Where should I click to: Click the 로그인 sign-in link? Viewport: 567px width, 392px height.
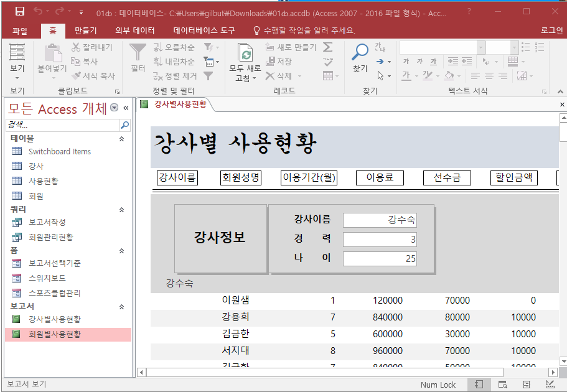[551, 30]
